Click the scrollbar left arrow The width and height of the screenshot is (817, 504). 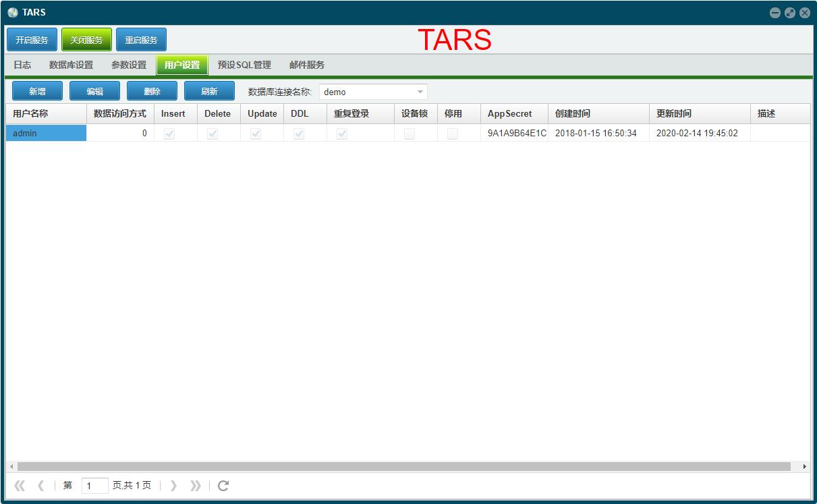pos(11,466)
